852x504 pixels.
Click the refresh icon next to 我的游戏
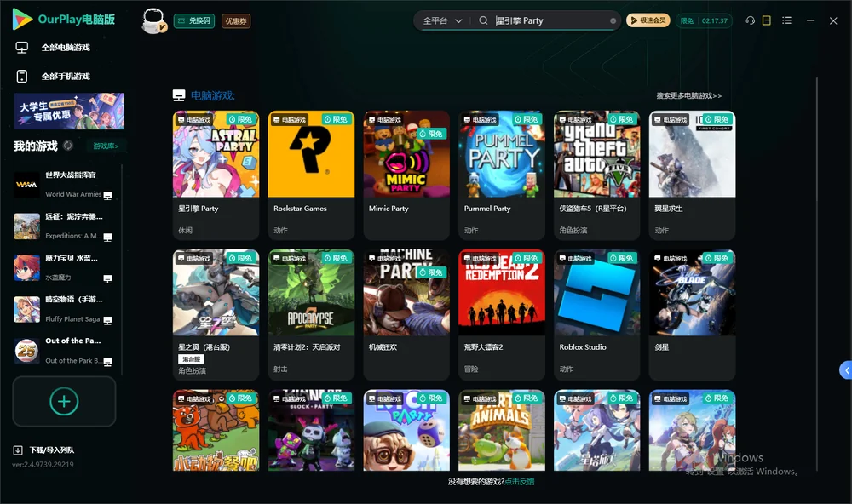tap(68, 146)
